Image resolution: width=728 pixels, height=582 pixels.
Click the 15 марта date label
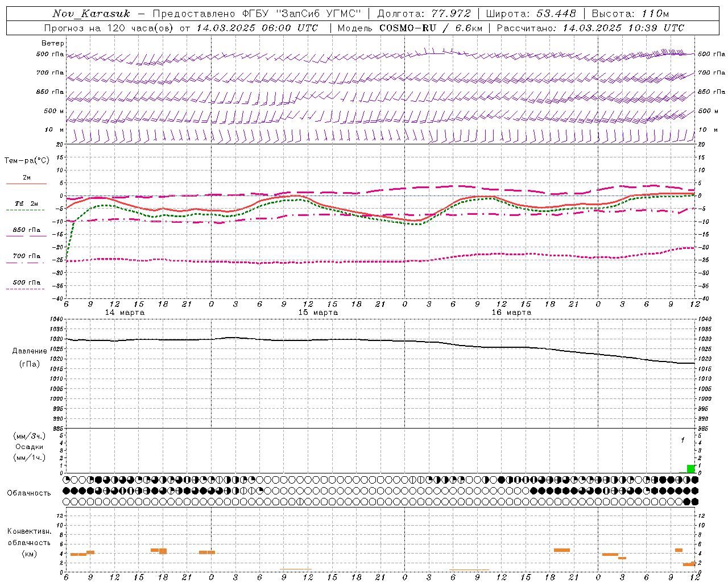318,313
